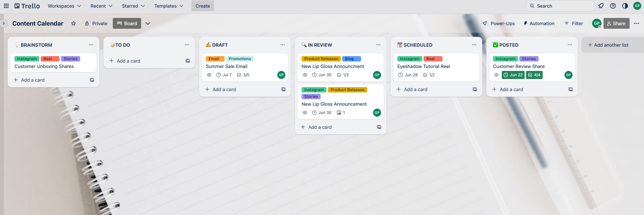Click the help question mark icon
This screenshot has height=215, width=644.
(x=613, y=6)
